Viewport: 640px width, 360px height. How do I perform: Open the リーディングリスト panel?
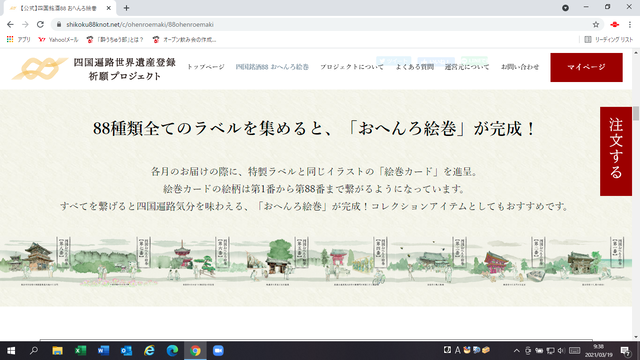609,40
